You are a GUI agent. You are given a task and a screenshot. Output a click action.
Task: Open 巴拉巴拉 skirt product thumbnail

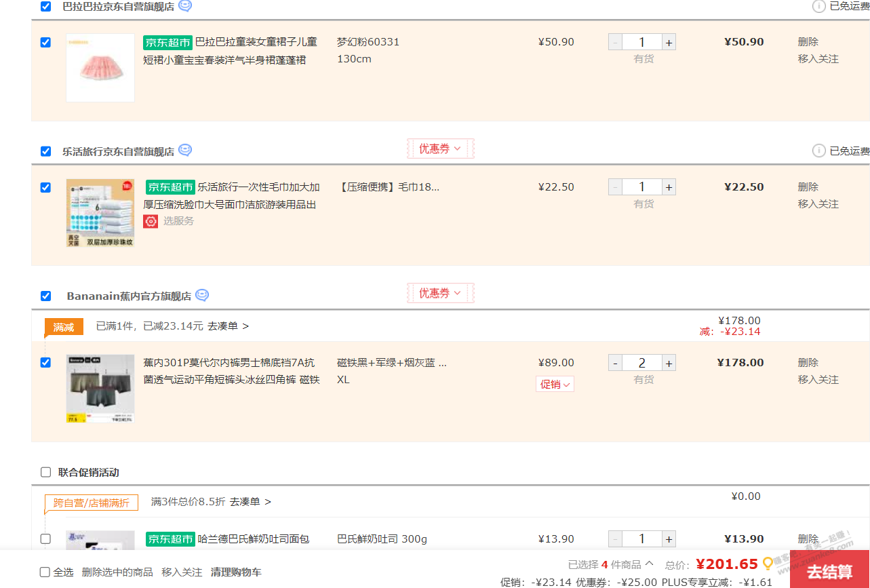tap(100, 68)
